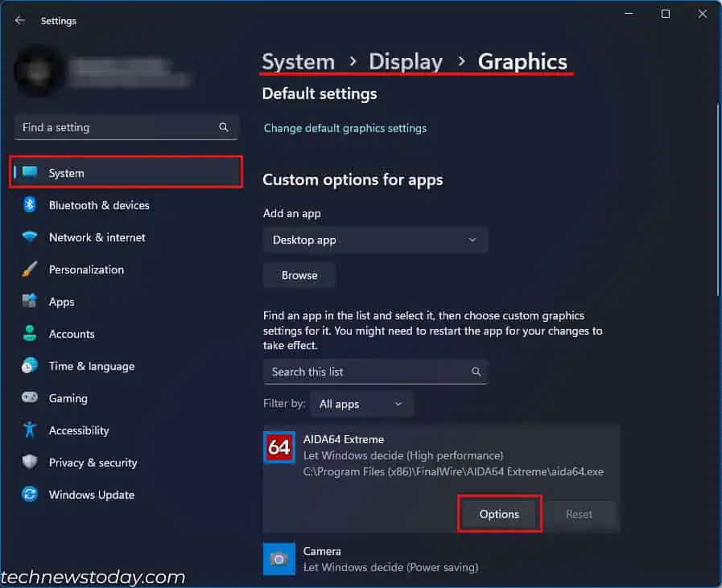The image size is (722, 588).
Task: Click the Browse button to add an app
Action: coord(299,275)
